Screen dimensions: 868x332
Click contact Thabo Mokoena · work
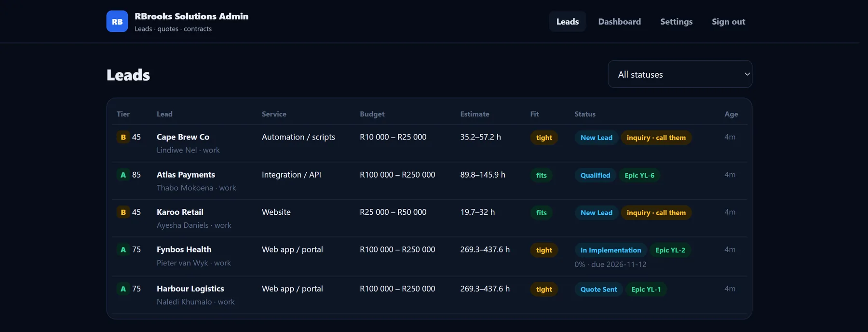click(x=196, y=188)
